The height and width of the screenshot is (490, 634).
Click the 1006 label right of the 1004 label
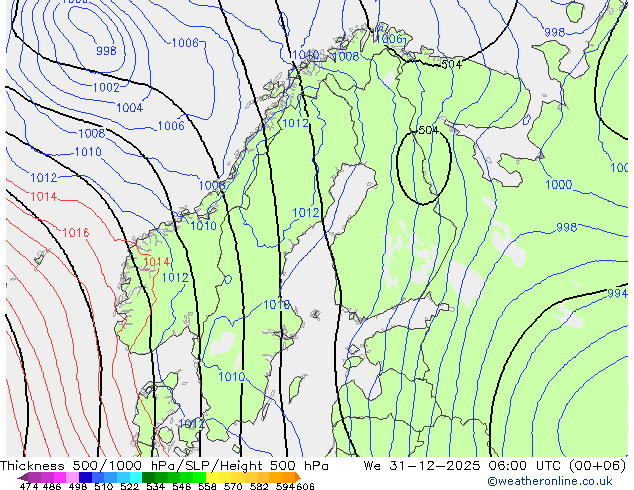pos(171,126)
